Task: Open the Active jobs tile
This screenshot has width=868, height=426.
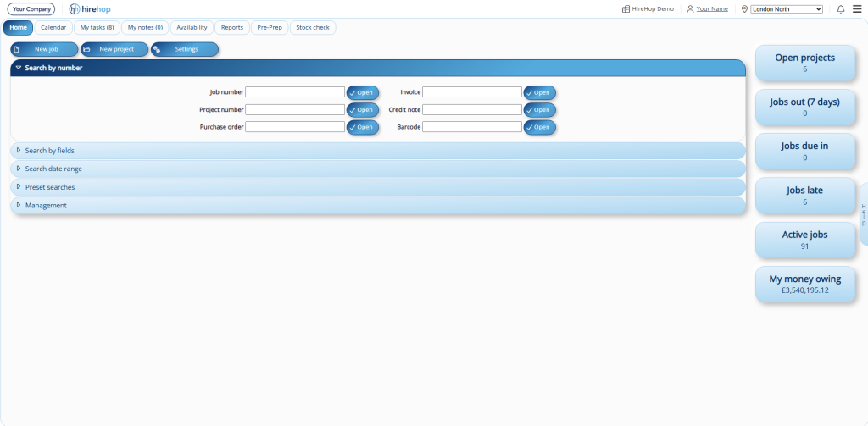Action: point(805,240)
